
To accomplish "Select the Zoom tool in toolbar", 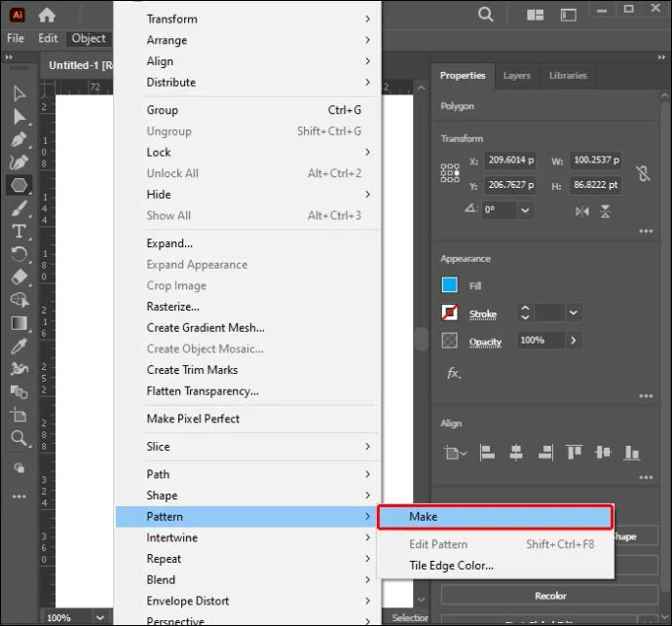I will (x=19, y=438).
